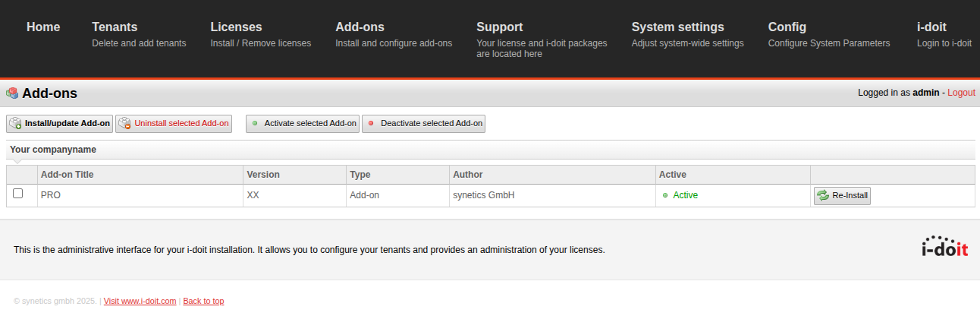
Task: Click the Add-on Title column header
Action: [68, 175]
